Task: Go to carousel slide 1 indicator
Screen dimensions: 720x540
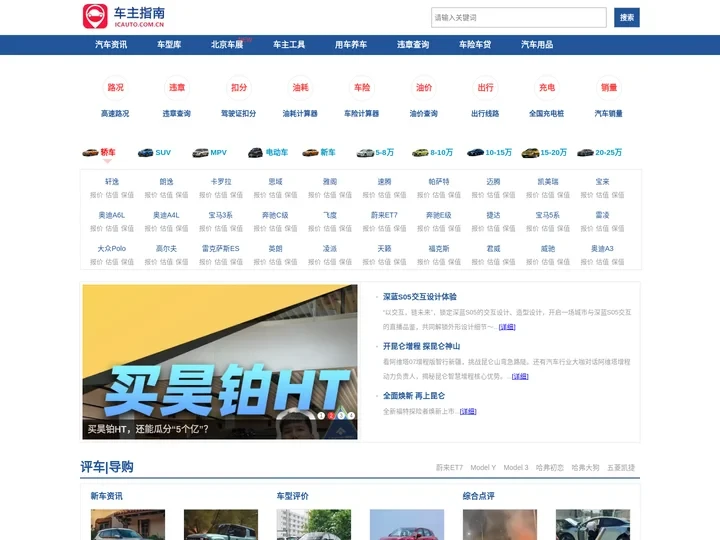Action: 321,416
